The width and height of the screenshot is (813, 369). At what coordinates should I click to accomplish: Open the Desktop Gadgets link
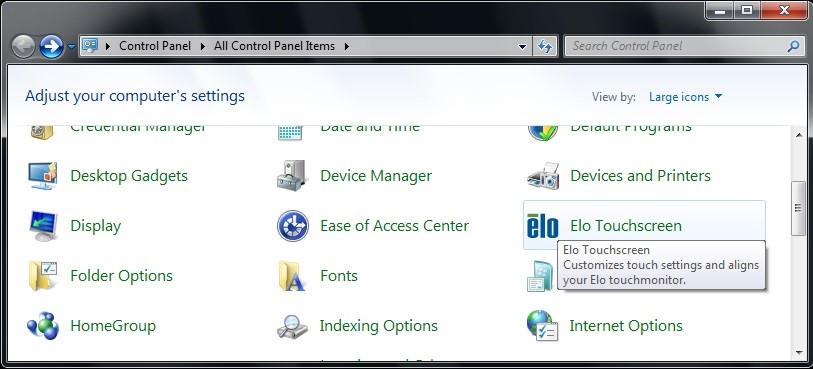[x=129, y=176]
